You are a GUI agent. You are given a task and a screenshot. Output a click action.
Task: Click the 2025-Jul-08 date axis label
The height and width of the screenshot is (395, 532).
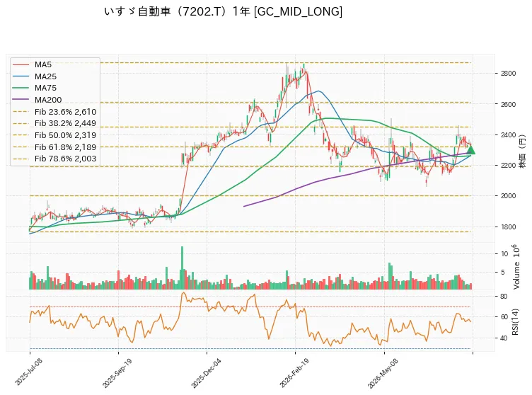(28, 372)
